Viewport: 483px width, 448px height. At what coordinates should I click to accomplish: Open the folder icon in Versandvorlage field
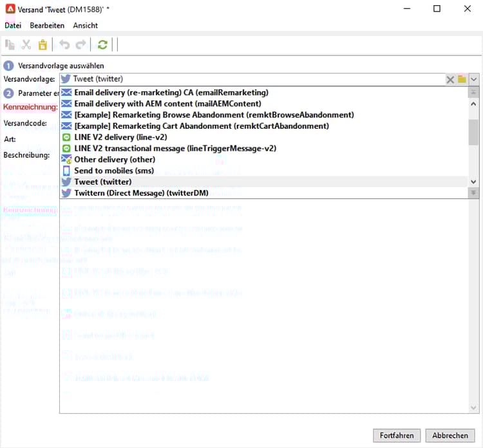click(x=462, y=79)
